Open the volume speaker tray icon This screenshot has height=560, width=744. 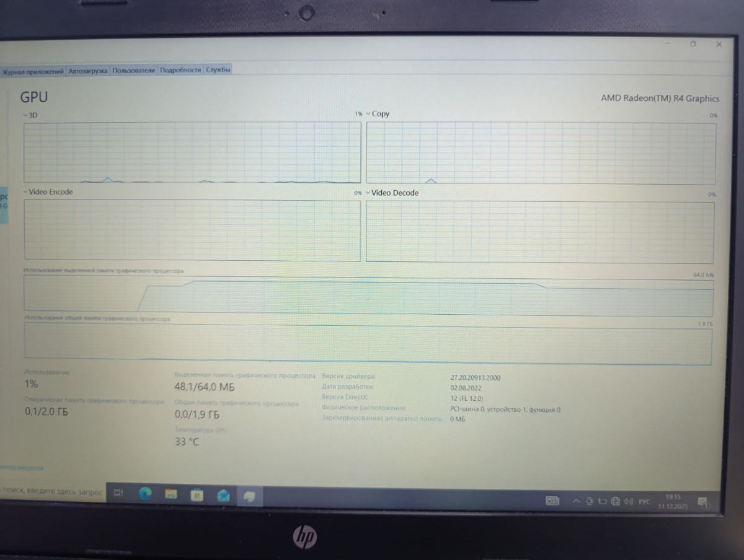pos(629,501)
